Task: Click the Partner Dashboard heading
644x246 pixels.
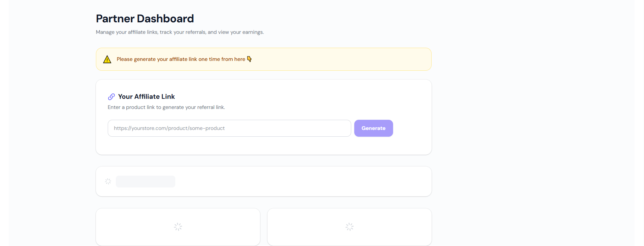Action: click(145, 18)
